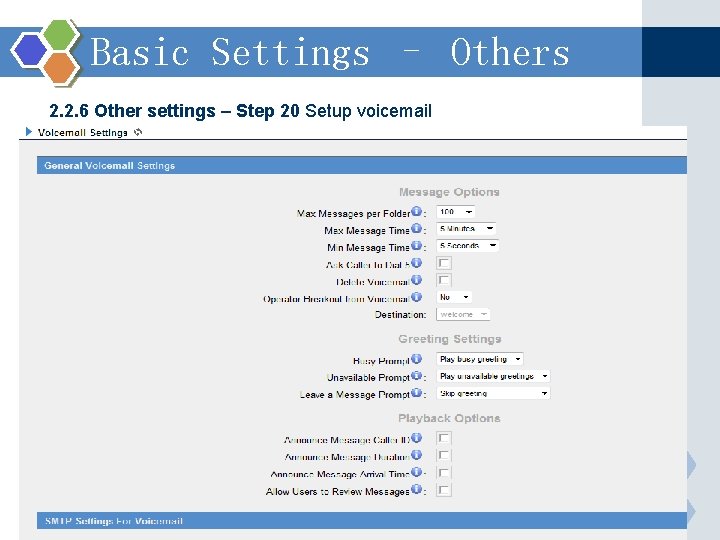Open Busy Prompt greeting dropdown
720x540 pixels.
[x=480, y=359]
